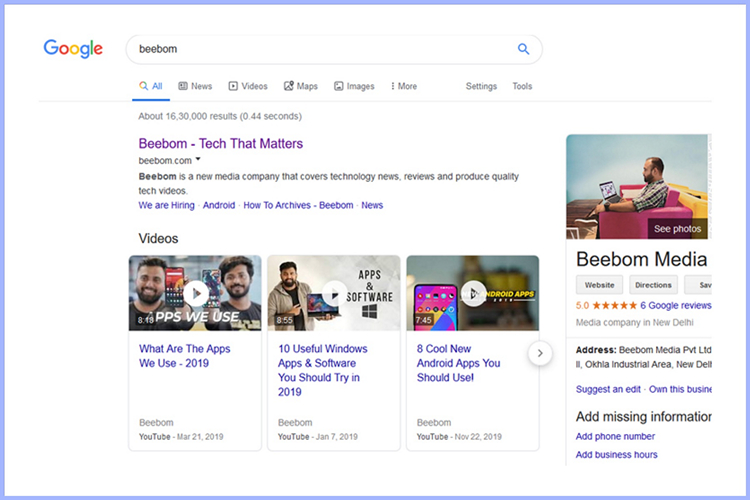Open the We are Hiring sitelink
750x500 pixels.
166,205
